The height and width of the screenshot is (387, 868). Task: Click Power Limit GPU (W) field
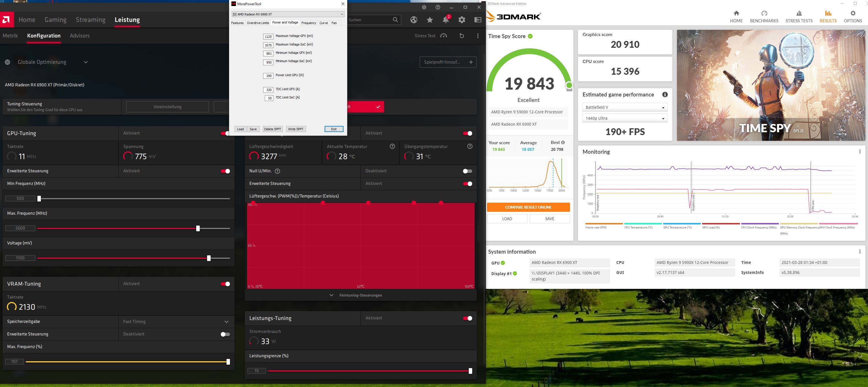[x=268, y=76]
